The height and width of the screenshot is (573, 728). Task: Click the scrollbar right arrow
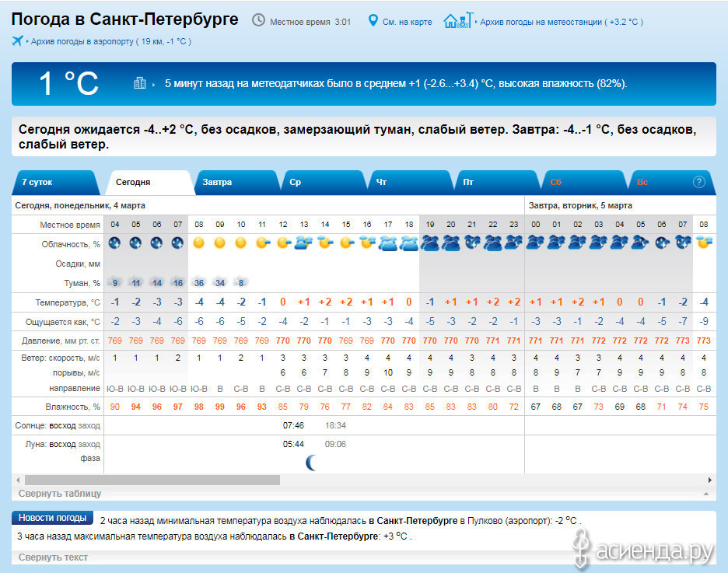(x=709, y=480)
